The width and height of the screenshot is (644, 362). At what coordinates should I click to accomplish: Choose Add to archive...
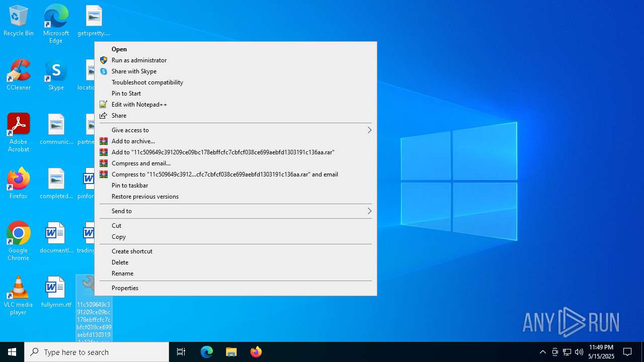(235, 141)
